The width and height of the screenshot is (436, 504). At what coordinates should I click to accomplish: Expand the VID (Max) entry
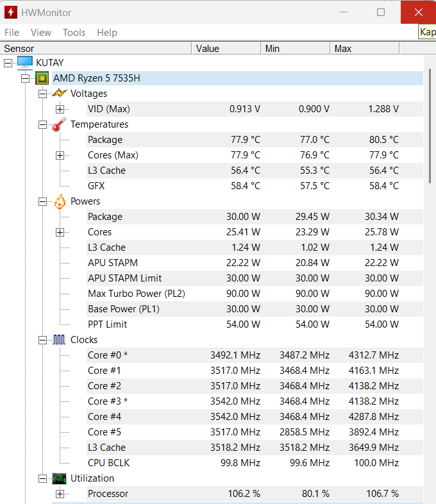point(60,109)
